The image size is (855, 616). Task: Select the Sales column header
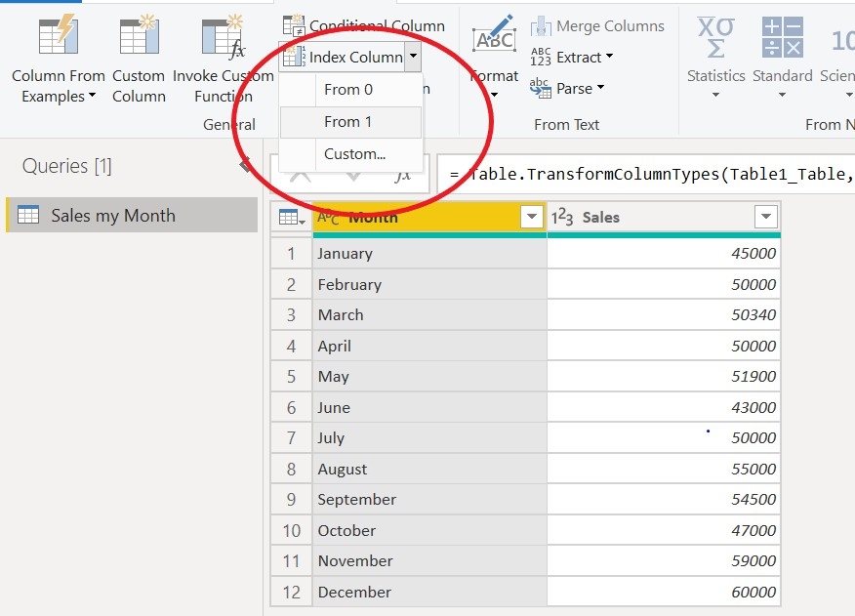(644, 218)
